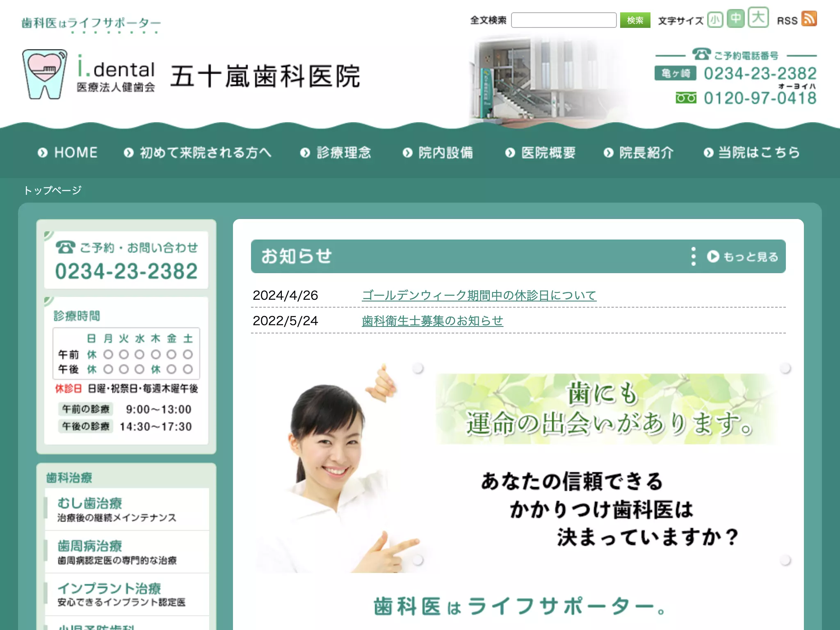Click the 診療時間 heading

[x=77, y=316]
